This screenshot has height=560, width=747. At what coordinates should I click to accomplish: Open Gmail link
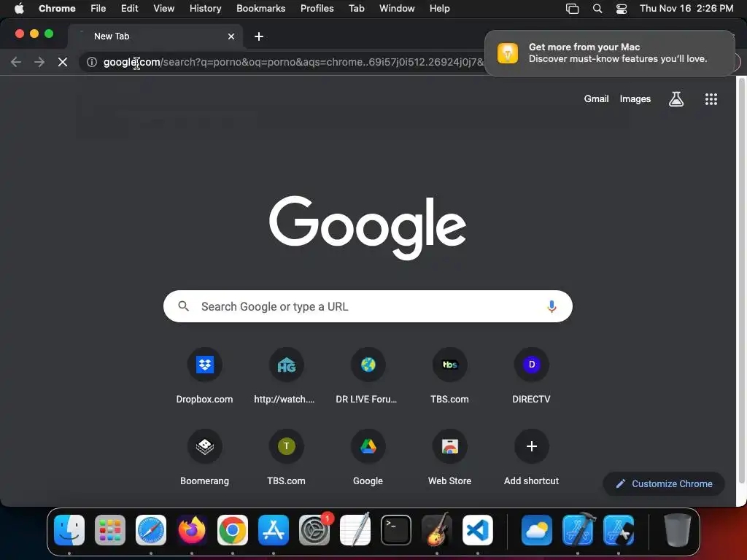[x=596, y=98]
